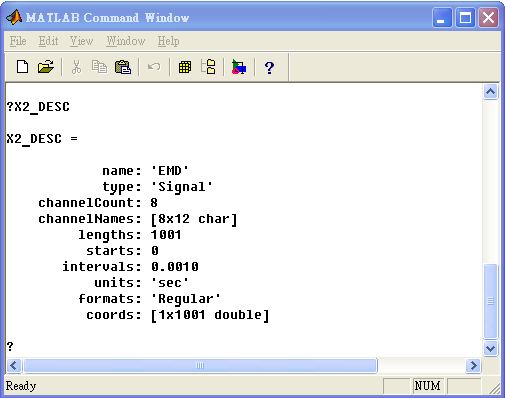Click the 'intervals:' field label

coord(102,267)
